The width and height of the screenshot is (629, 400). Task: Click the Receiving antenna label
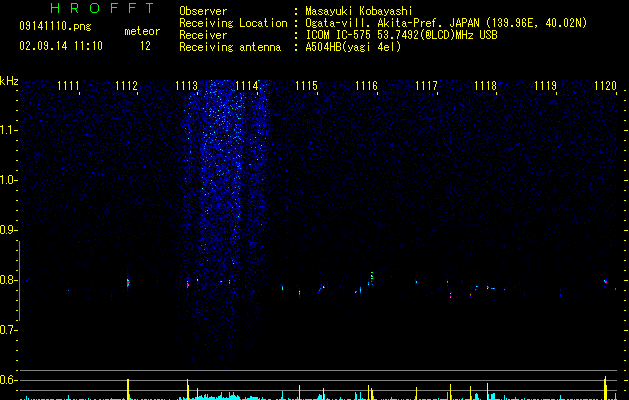coord(230,47)
